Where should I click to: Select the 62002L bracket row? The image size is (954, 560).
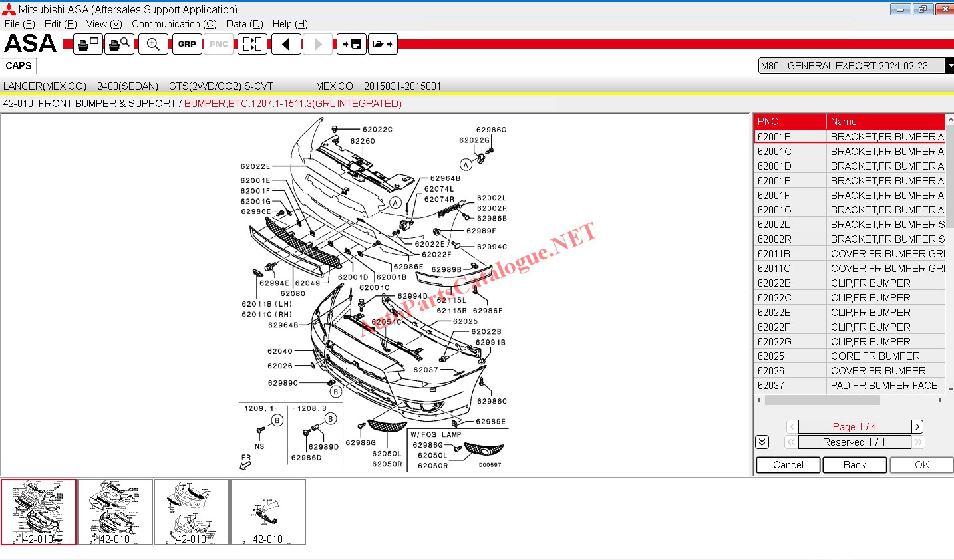(x=850, y=224)
